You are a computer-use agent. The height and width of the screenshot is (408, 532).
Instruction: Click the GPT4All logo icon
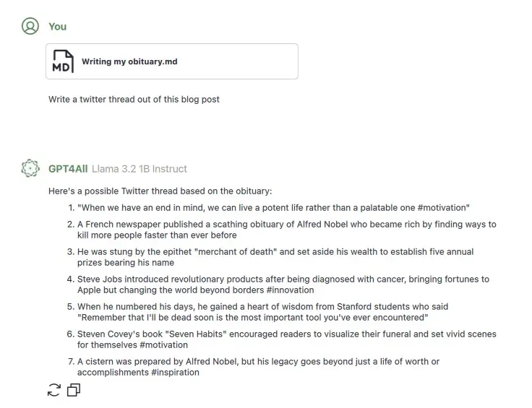30,169
